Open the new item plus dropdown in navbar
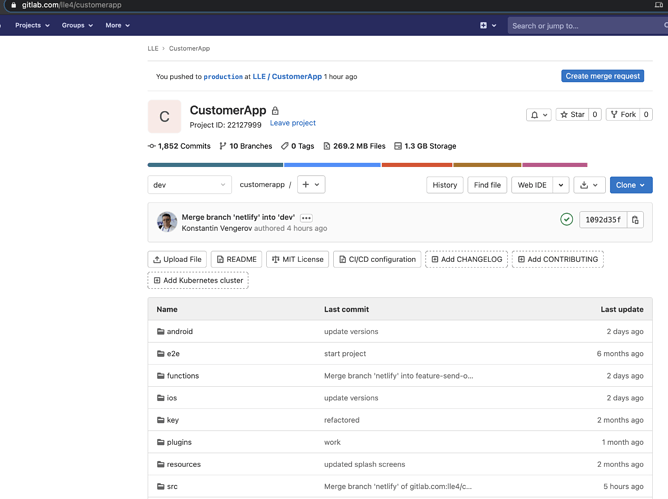The height and width of the screenshot is (499, 668). [x=488, y=26]
